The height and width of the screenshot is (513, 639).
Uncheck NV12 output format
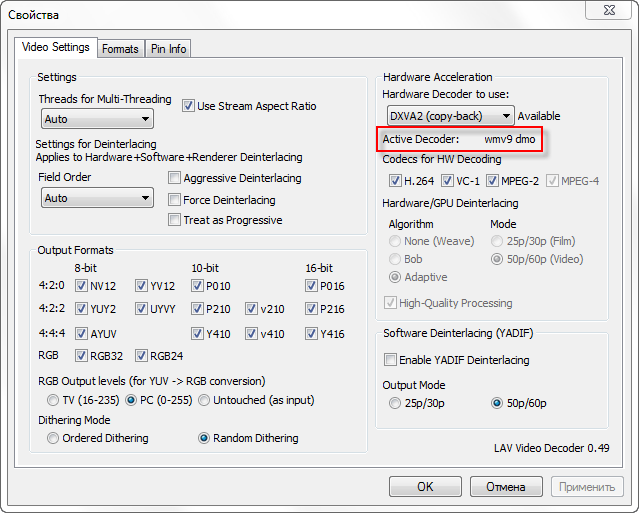(81, 286)
